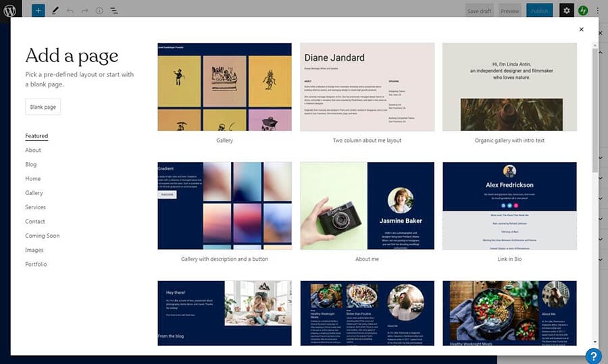Close the Add a page dialog
Viewport: 608px width, 364px height.
[581, 30]
